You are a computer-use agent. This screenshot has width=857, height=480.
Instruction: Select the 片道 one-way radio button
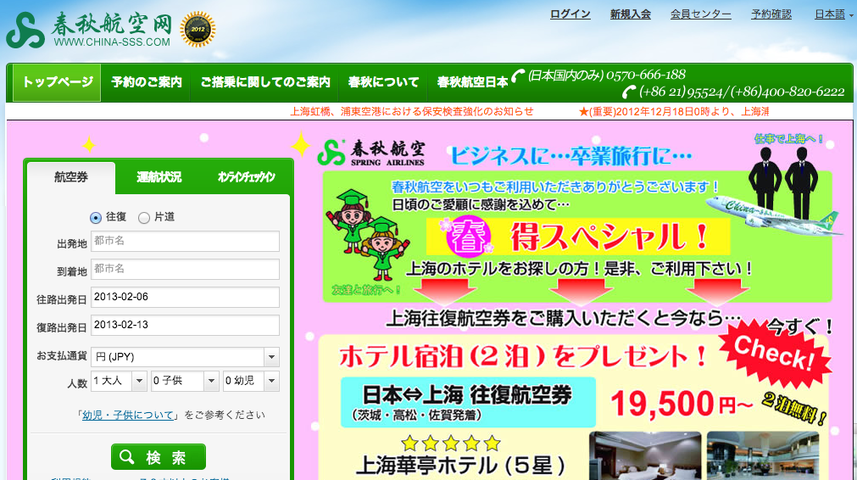(144, 218)
